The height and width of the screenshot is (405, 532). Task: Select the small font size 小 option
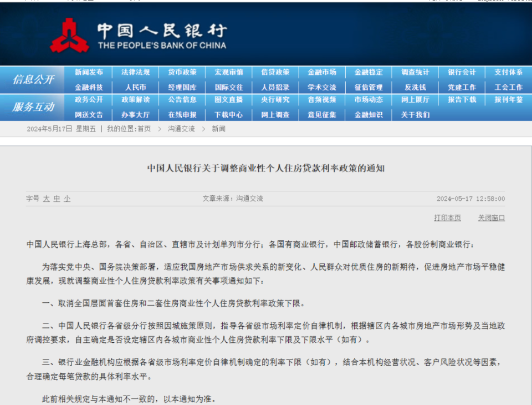[x=67, y=199]
